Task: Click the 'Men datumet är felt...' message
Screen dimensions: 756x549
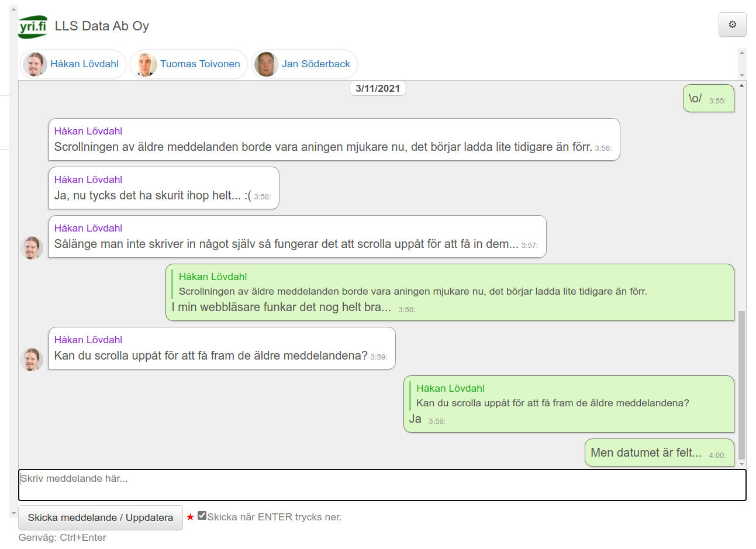Action: 659,453
